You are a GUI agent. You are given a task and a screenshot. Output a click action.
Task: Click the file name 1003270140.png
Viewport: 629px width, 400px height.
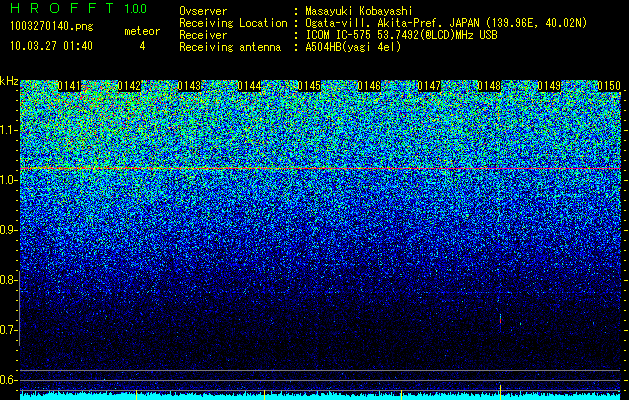(52, 26)
